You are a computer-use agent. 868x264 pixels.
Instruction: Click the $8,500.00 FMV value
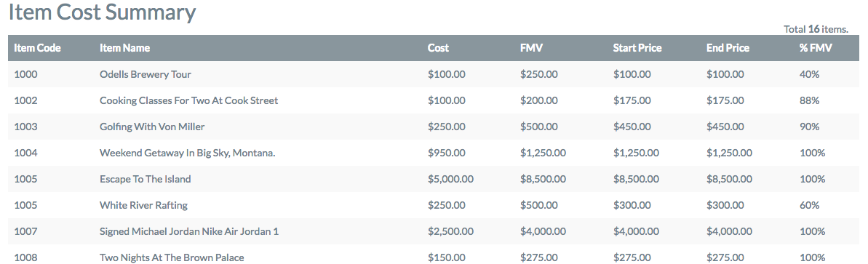click(543, 180)
